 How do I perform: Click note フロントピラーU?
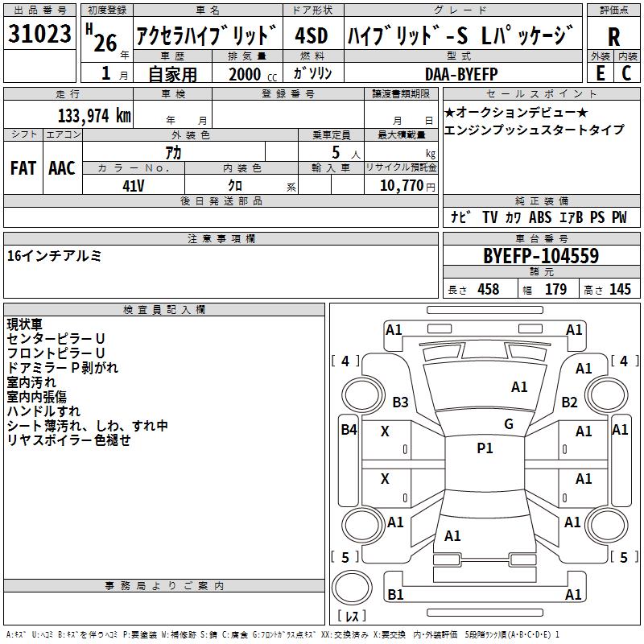56,353
